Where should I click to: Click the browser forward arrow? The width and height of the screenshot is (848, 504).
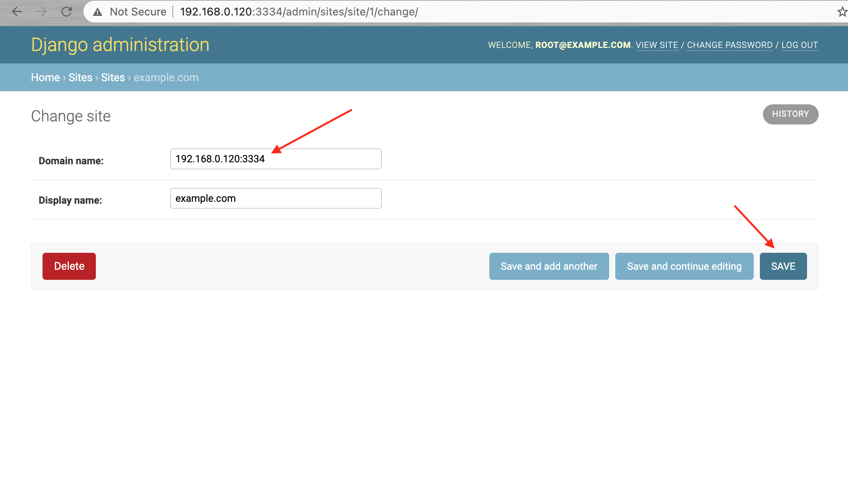coord(42,12)
